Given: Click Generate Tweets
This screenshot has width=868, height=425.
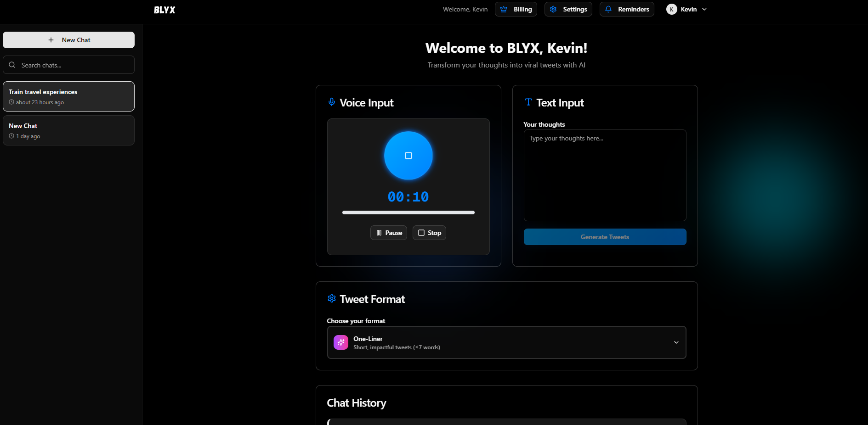Looking at the screenshot, I should [x=605, y=237].
